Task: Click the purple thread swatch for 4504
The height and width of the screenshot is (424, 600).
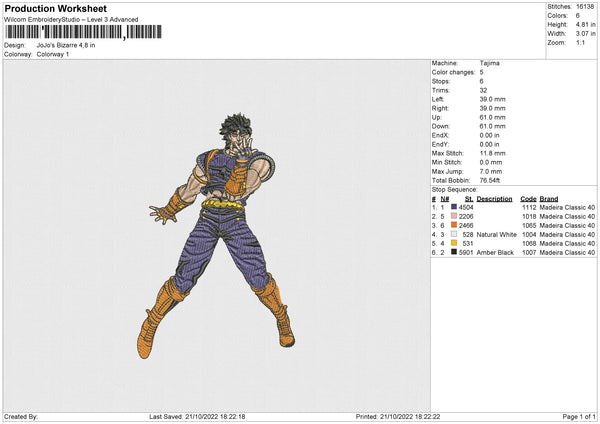Action: (x=454, y=207)
